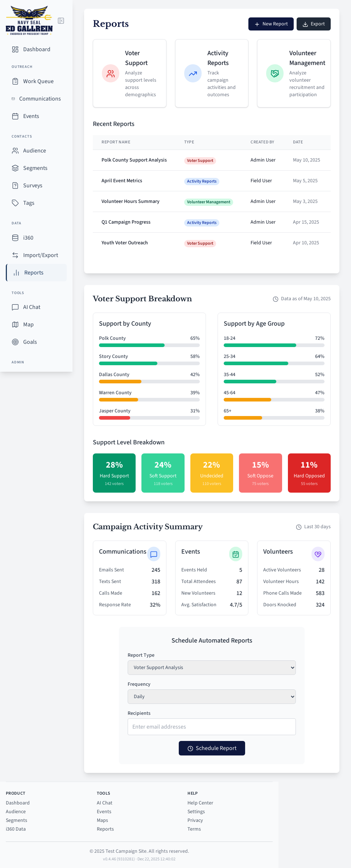351x868 pixels.
Task: Click the green Hard Support tile
Action: tap(114, 473)
